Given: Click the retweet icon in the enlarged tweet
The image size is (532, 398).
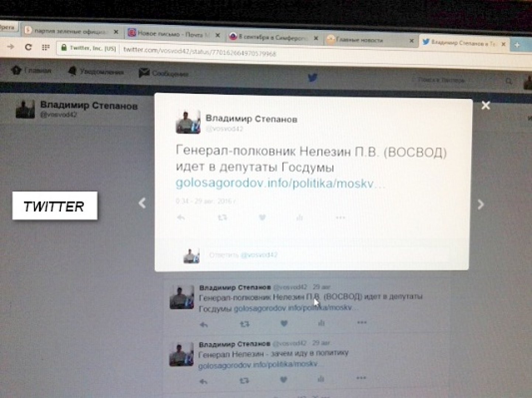Looking at the screenshot, I should [x=222, y=217].
